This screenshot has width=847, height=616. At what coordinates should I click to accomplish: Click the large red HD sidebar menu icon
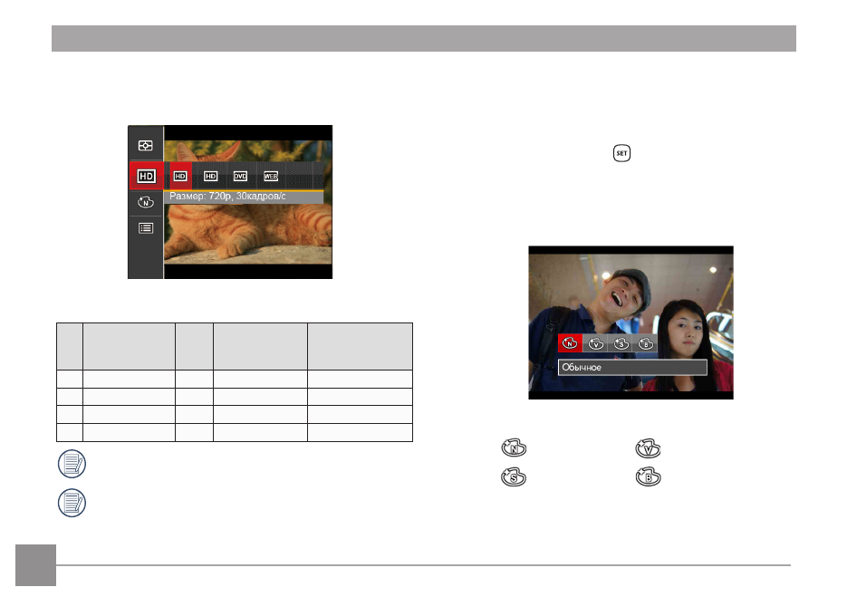pos(147,176)
